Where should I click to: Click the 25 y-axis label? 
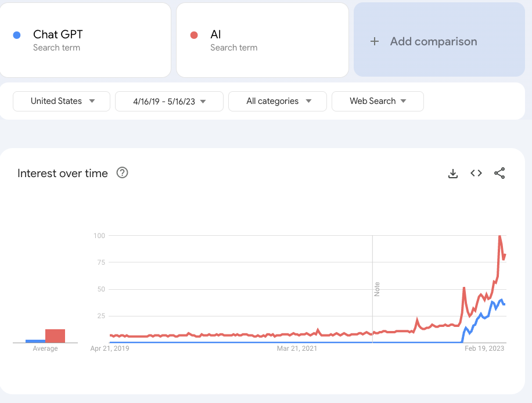(x=101, y=316)
